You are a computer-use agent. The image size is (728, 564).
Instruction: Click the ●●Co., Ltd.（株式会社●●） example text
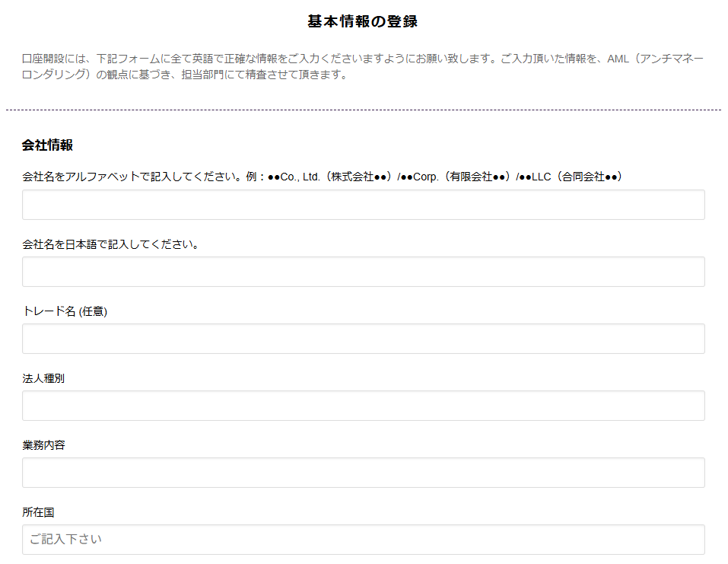coord(331,177)
